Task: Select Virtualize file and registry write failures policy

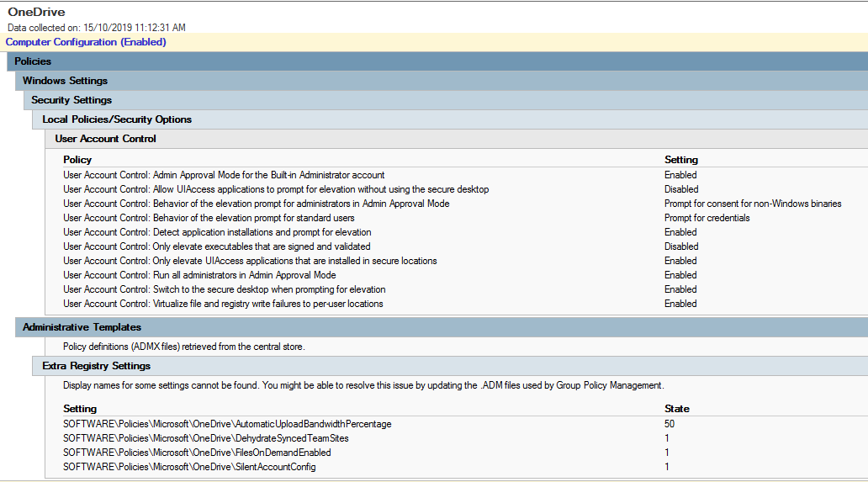Action: pyautogui.click(x=223, y=304)
